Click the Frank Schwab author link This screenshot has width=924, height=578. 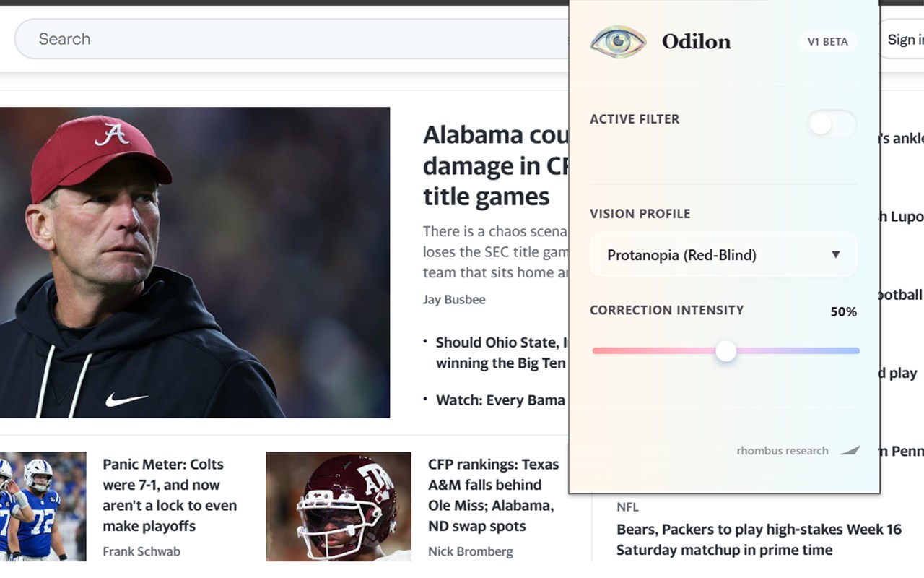pos(141,551)
